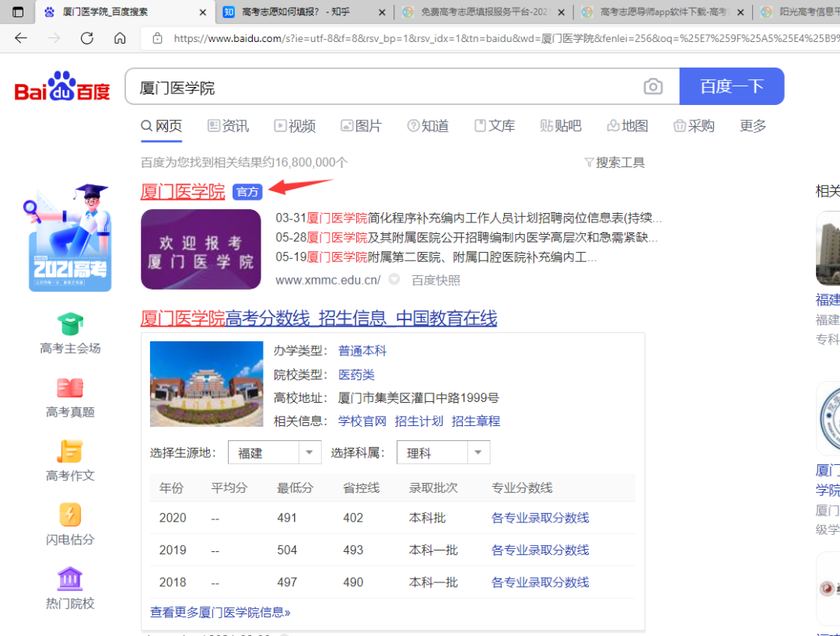
Task: Expand the 更多 search categories menu
Action: tap(751, 125)
